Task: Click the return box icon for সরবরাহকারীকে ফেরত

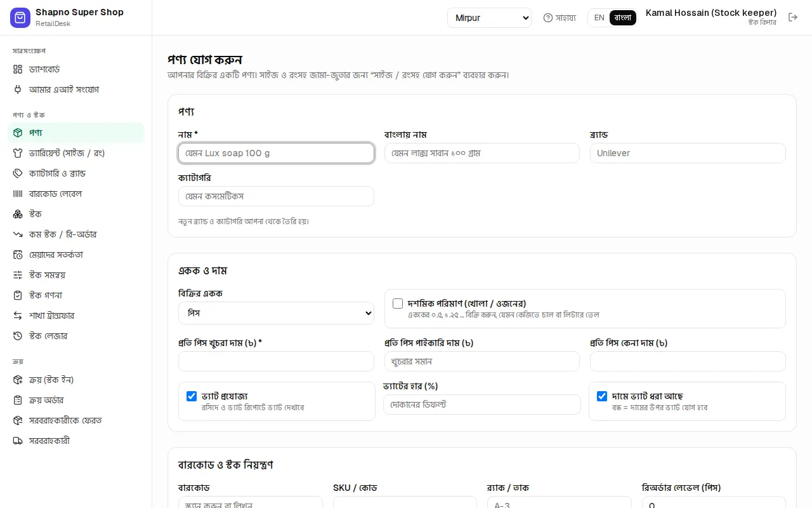Action: point(18,420)
